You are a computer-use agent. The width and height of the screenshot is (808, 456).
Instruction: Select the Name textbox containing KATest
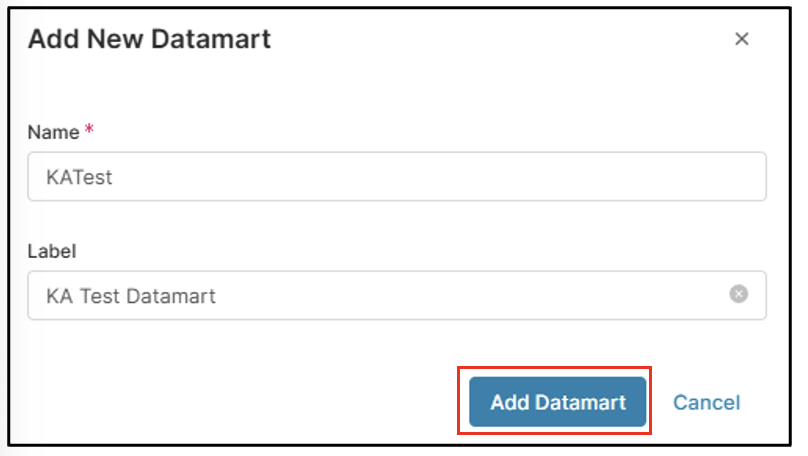(396, 177)
